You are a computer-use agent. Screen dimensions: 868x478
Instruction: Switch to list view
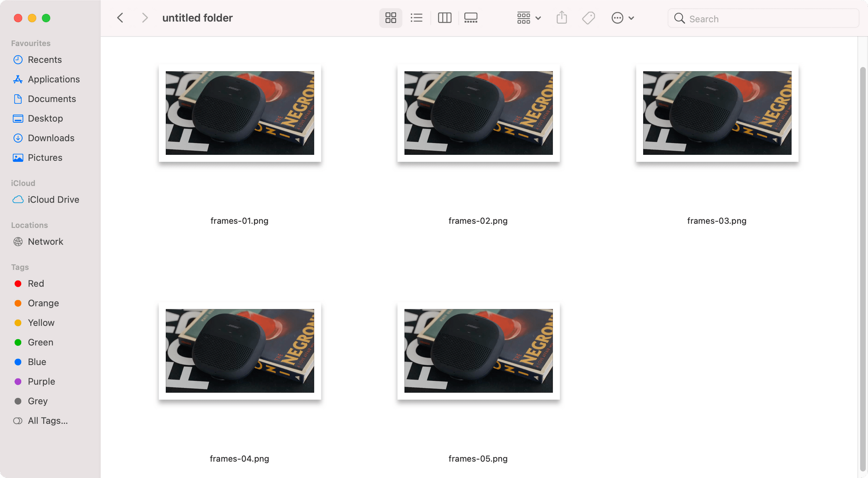416,18
